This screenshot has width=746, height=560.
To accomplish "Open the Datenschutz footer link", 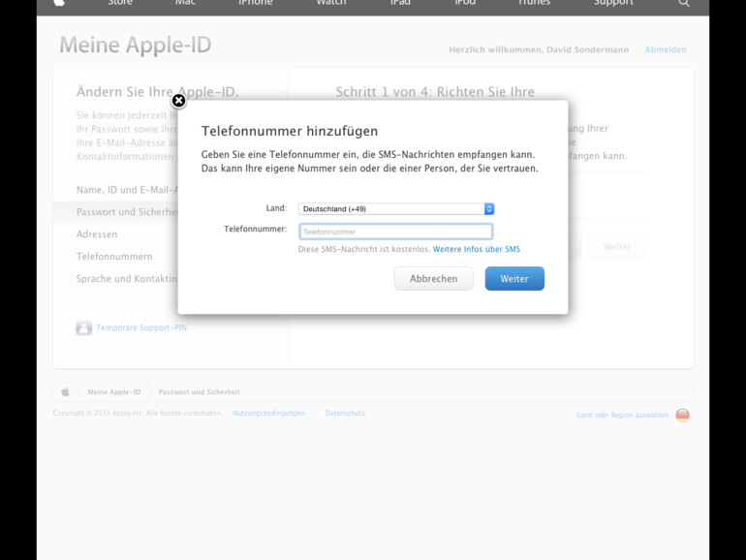I will tap(345, 413).
